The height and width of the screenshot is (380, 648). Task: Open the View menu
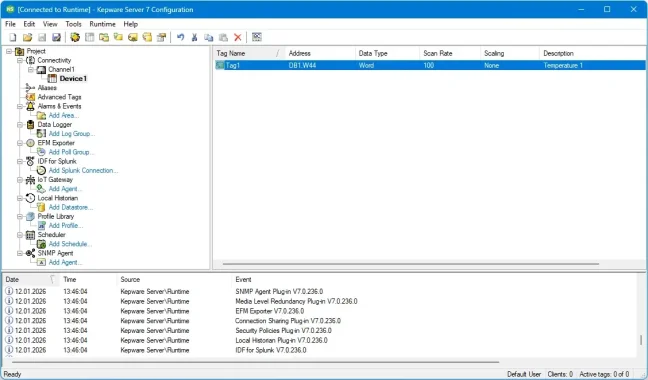pyautogui.click(x=50, y=24)
